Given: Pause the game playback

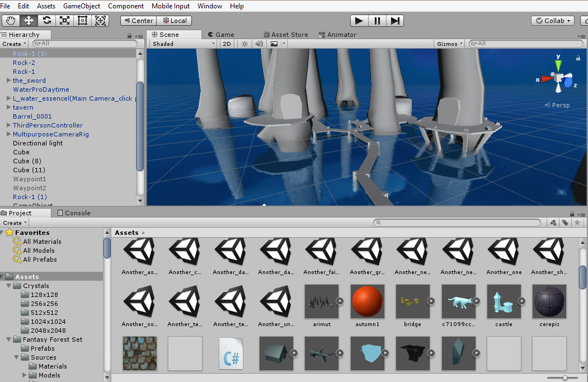Looking at the screenshot, I should 377,21.
